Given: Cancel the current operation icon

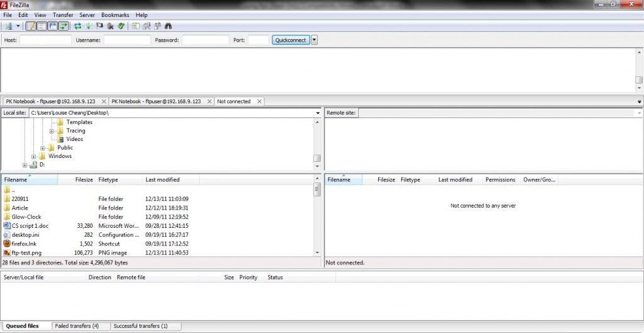Looking at the screenshot, I should click(99, 26).
